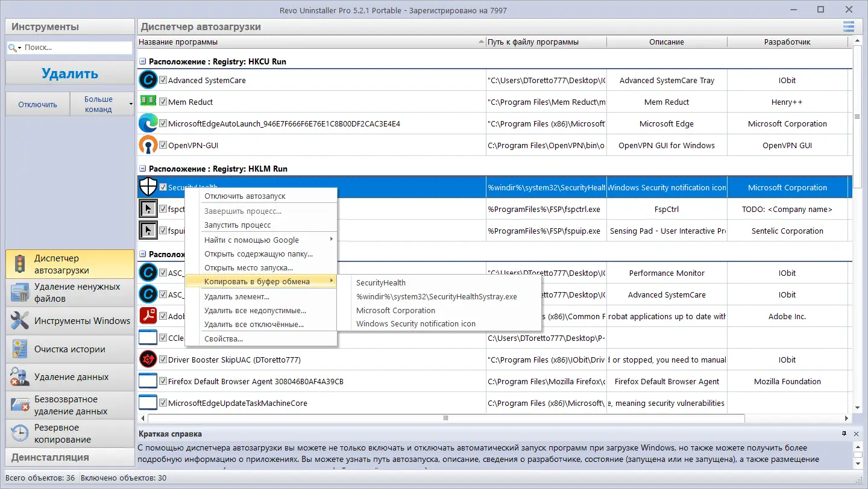
Task: Click the list's vertical scrollbar down arrow
Action: click(858, 408)
